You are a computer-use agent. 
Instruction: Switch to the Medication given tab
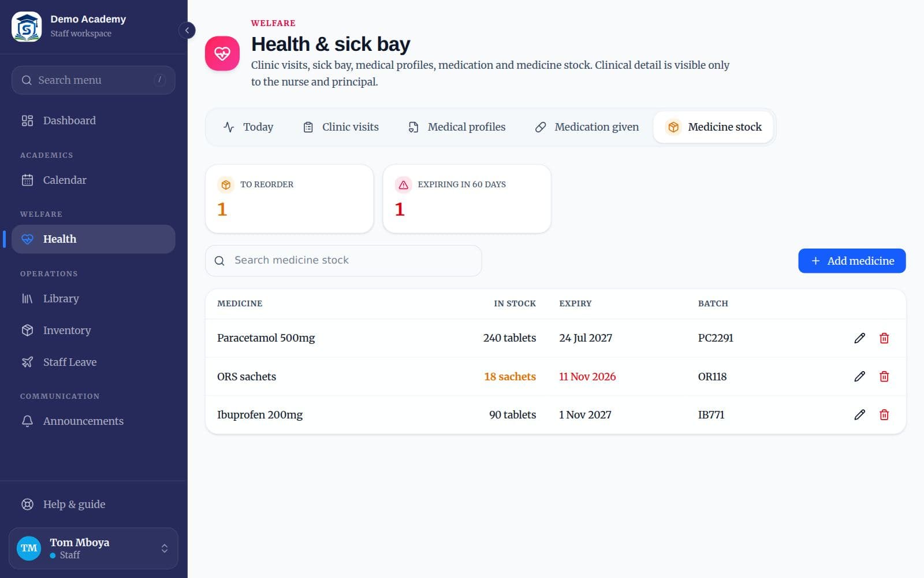point(587,127)
